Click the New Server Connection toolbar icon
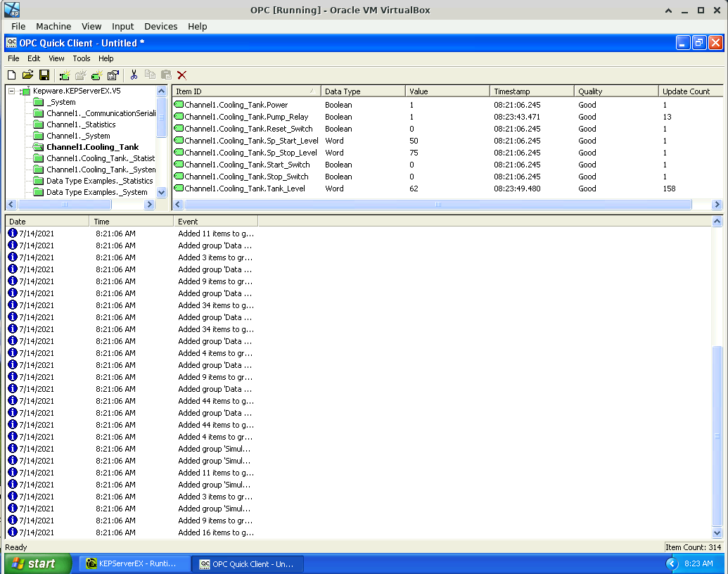 pos(65,75)
